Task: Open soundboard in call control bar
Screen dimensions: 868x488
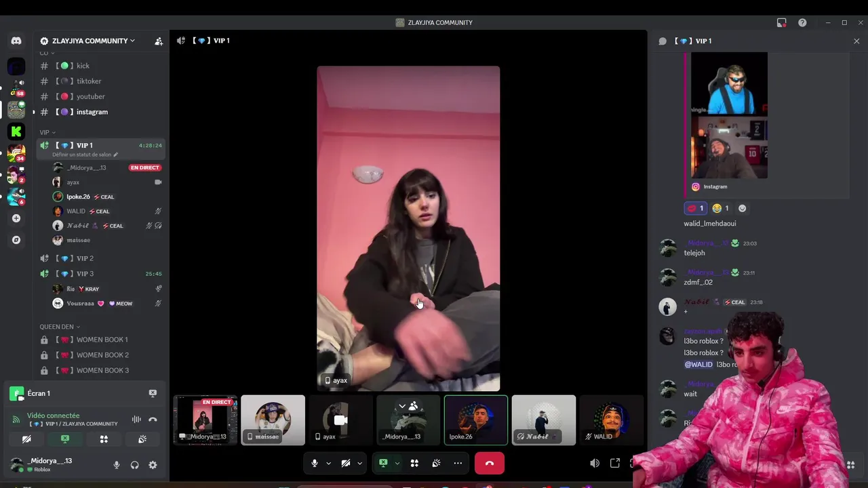Action: click(x=436, y=463)
